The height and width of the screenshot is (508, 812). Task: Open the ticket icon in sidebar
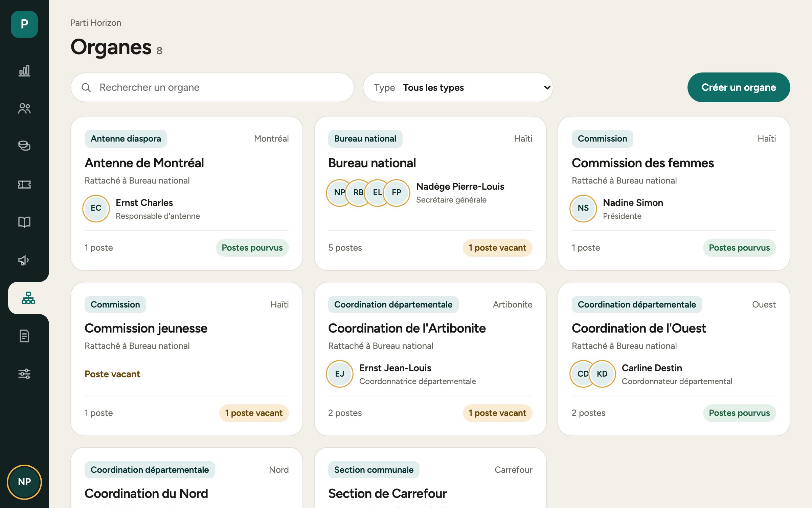tap(24, 184)
